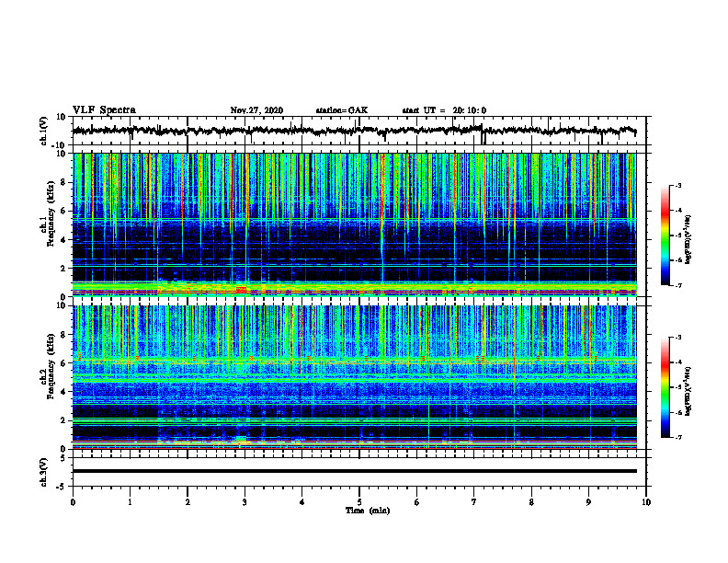Click the "7" tick on Time axis
Image resolution: width=728 pixels, height=563 pixels.
click(474, 502)
